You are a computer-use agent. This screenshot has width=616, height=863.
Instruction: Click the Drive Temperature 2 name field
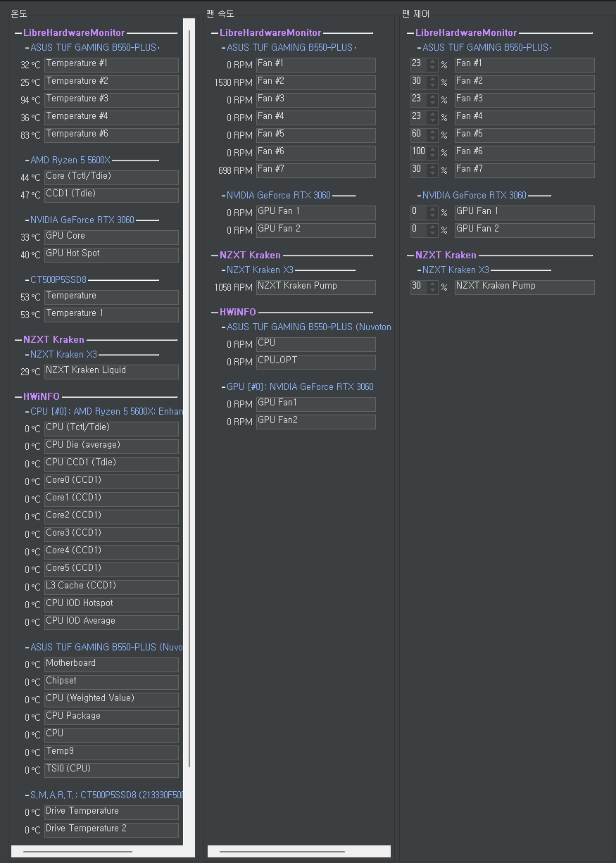click(x=111, y=830)
